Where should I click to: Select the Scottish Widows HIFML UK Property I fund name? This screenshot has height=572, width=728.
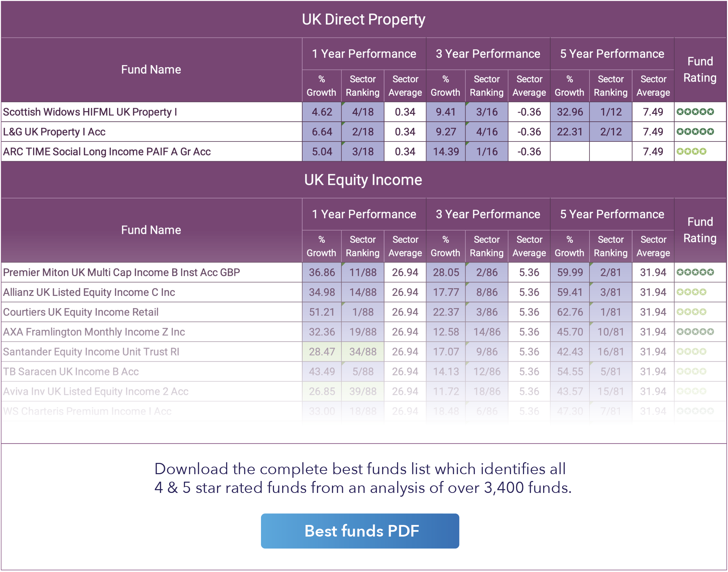(x=90, y=112)
